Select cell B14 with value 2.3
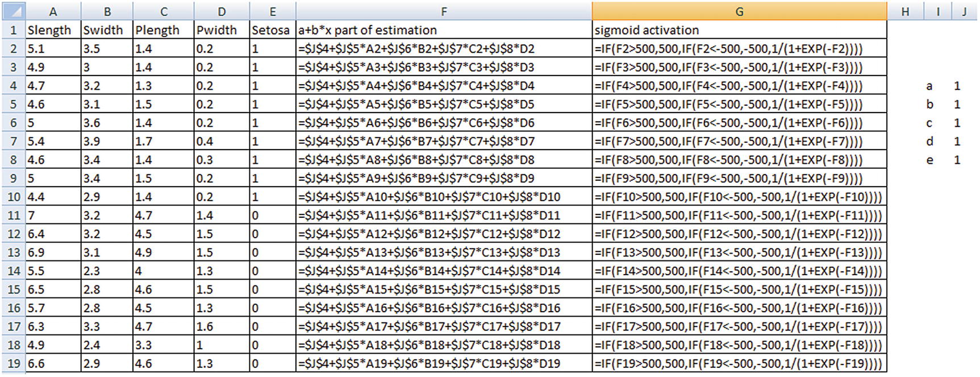Viewport: 980px width, 377px height. pos(107,271)
